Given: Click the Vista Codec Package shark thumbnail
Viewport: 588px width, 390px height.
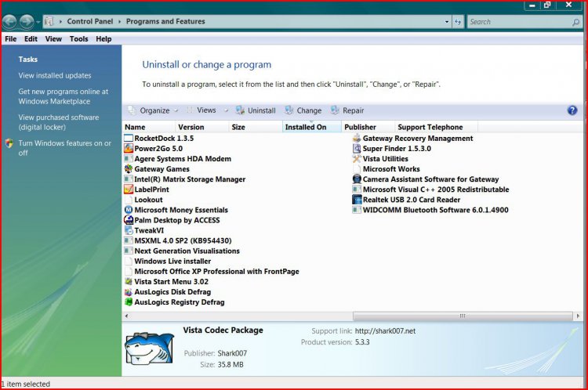Looking at the screenshot, I should 149,348.
